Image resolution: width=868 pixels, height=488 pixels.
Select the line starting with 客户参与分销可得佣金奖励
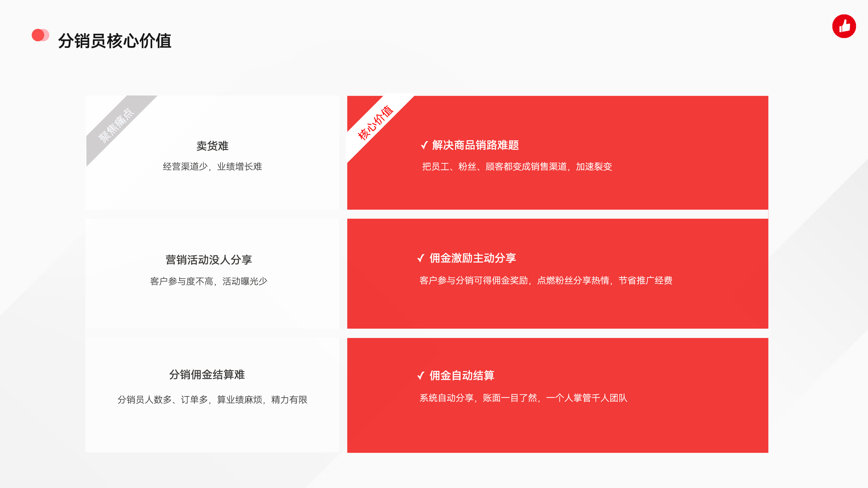[546, 280]
